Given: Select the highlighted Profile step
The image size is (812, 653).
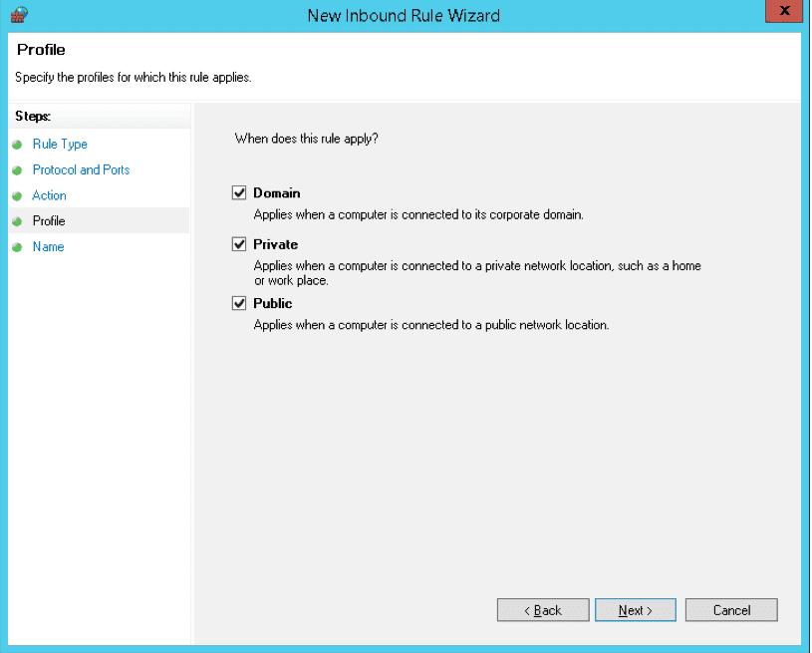Looking at the screenshot, I should pos(49,220).
